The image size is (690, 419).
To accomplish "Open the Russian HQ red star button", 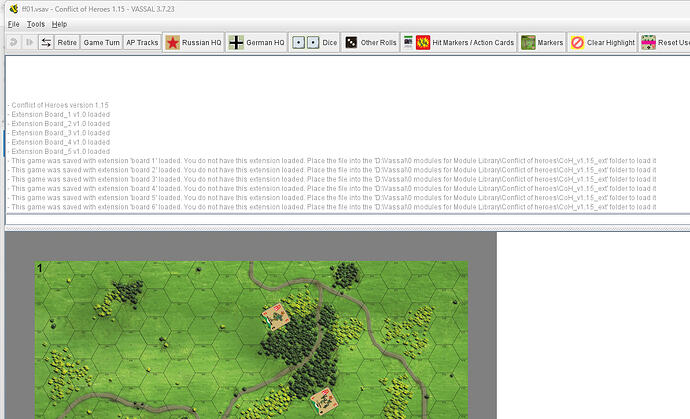I will 194,42.
